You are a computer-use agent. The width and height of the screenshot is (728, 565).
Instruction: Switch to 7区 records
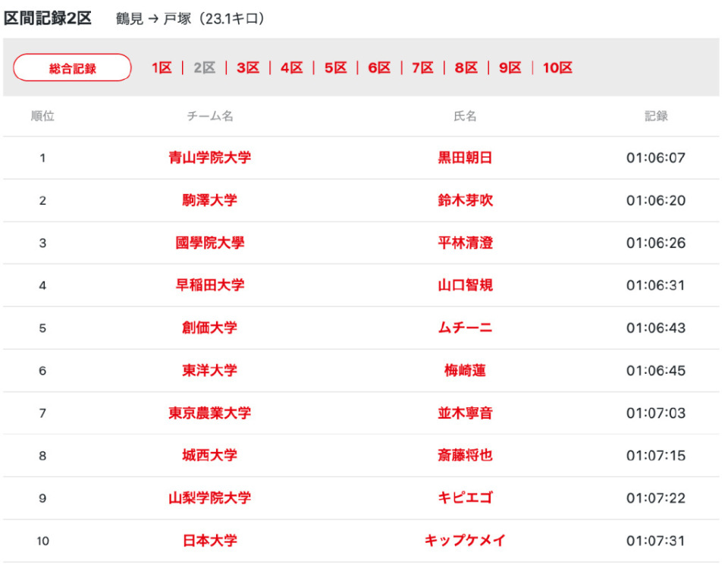[x=422, y=68]
